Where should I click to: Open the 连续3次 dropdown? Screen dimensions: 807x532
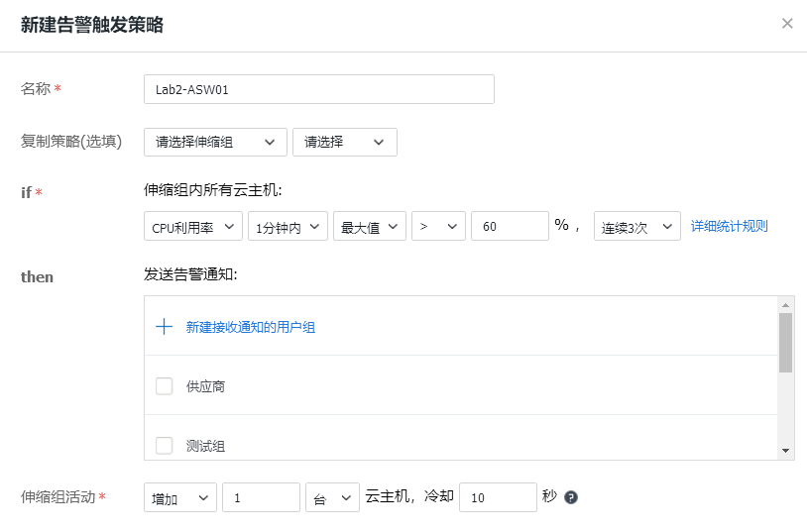tap(637, 226)
